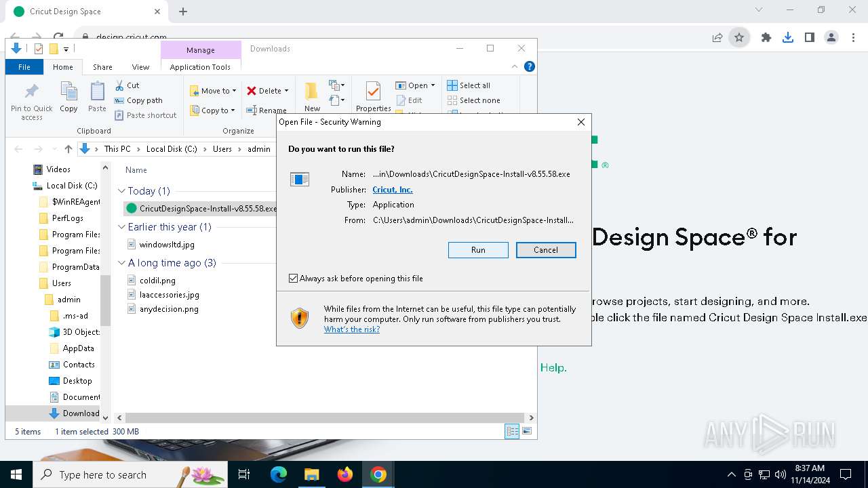Share this page icon in Chrome
Screen dimensions: 868x488
coord(717,38)
